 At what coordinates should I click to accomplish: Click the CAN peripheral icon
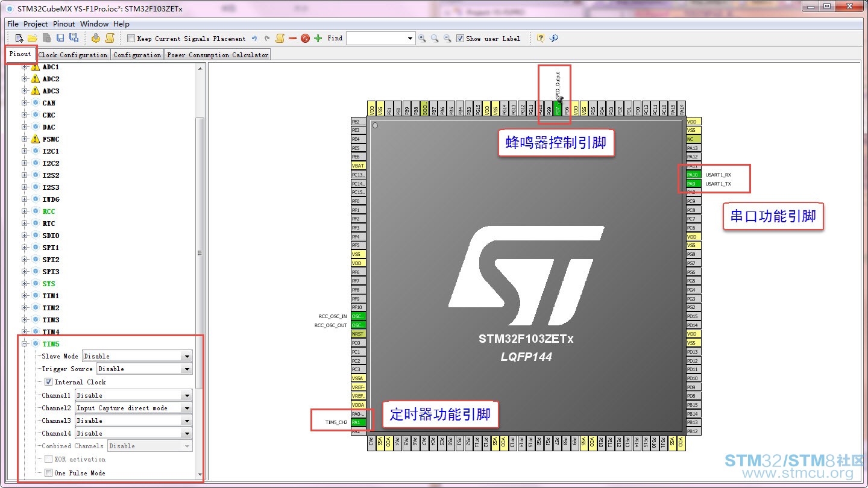point(36,103)
